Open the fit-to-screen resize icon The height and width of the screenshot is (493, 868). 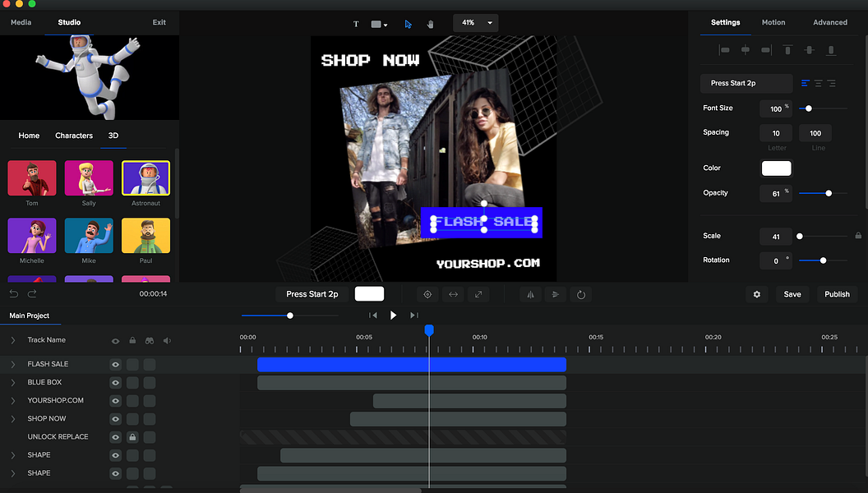pos(479,293)
